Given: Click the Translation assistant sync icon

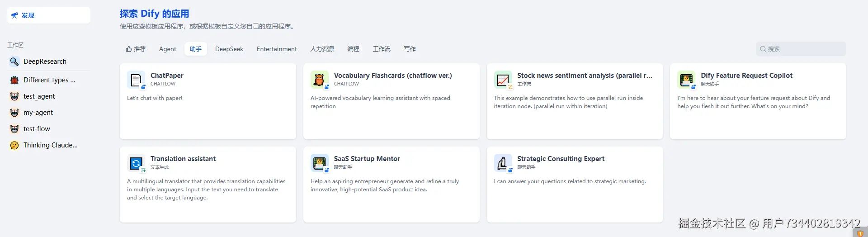Looking at the screenshot, I should click(x=136, y=163).
